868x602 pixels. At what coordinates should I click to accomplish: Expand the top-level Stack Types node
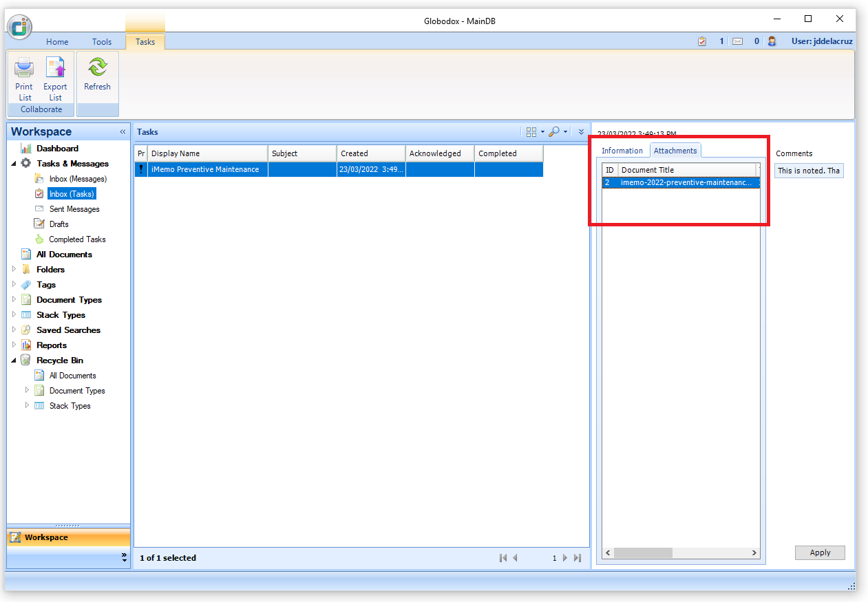(14, 315)
